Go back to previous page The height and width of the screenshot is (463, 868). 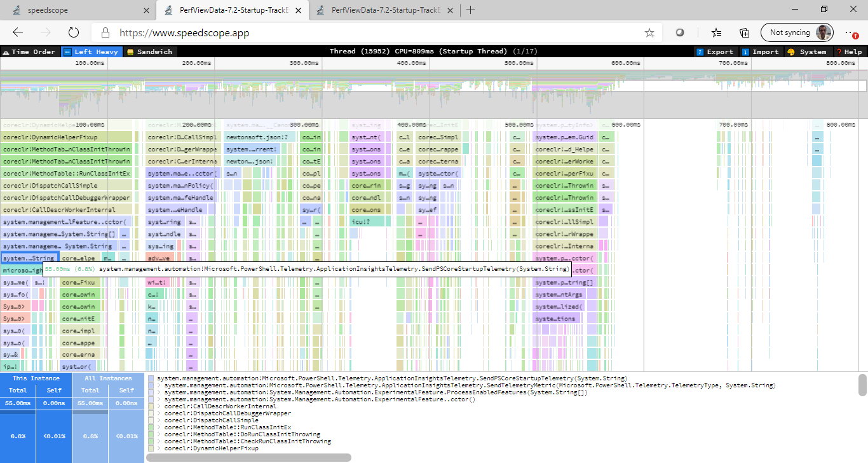[18, 32]
